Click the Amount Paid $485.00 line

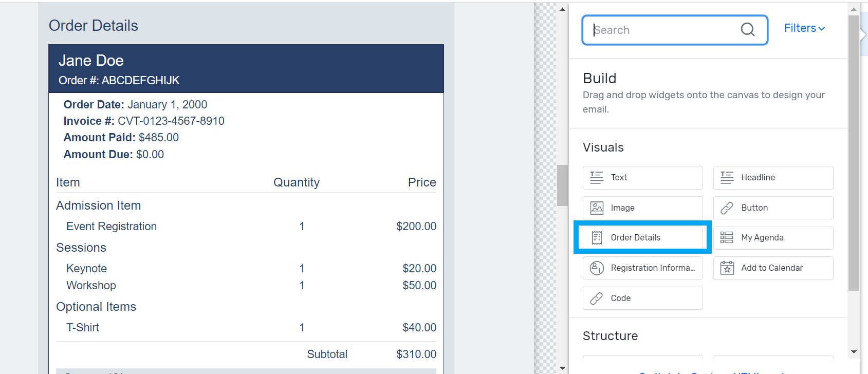121,138
